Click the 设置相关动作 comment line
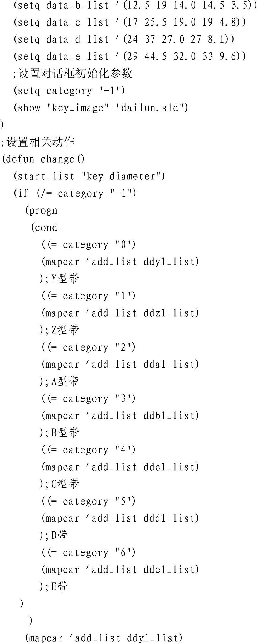This screenshot has height=644, width=257. (37, 142)
